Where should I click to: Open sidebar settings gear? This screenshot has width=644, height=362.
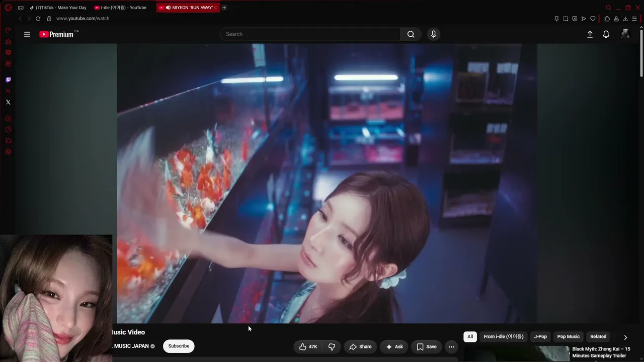[x=8, y=152]
